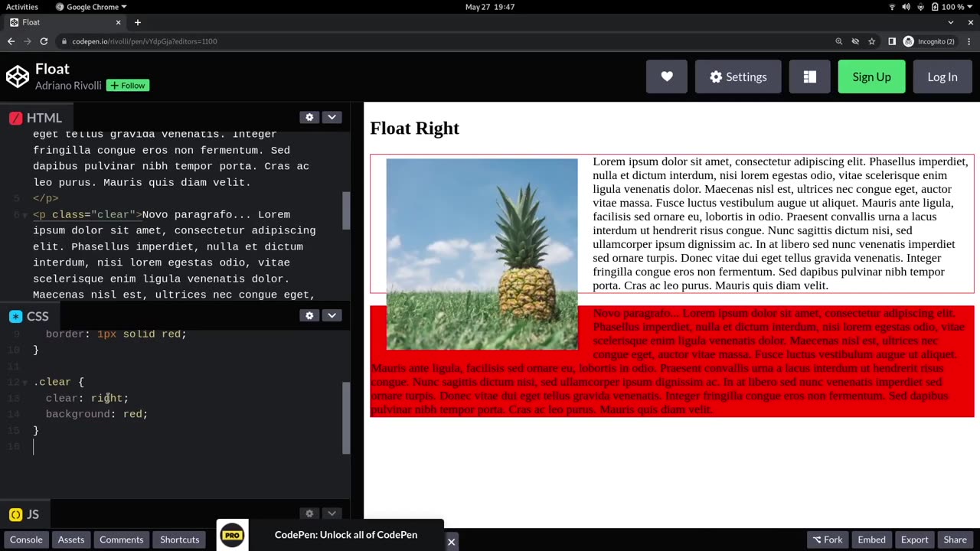Open the Assets panel

71,540
